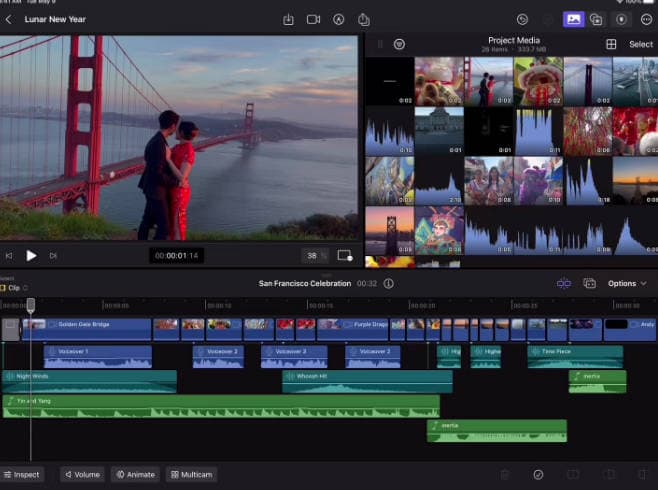Tap Select in Project Media
The width and height of the screenshot is (658, 490).
[x=641, y=44]
